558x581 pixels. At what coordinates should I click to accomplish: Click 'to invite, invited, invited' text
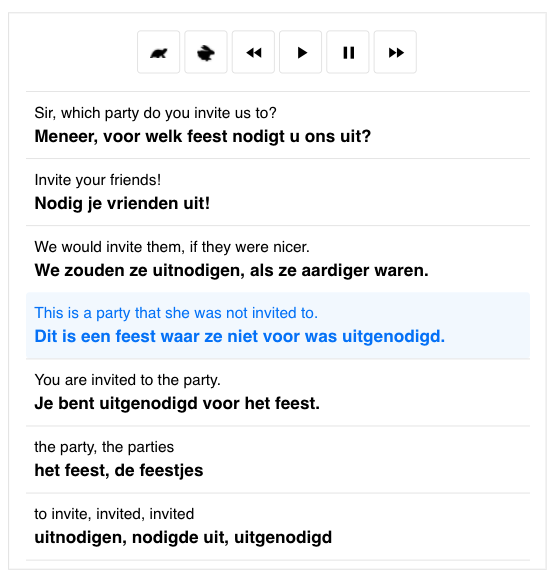pos(114,514)
